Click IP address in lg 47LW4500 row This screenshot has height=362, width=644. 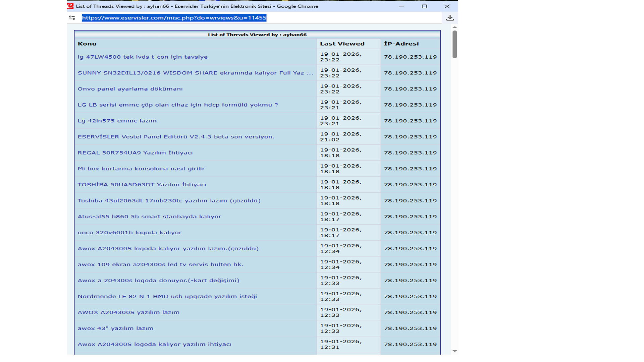click(410, 57)
